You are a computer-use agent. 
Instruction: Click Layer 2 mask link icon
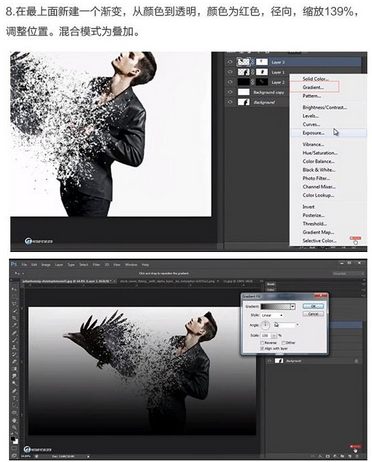[x=253, y=82]
